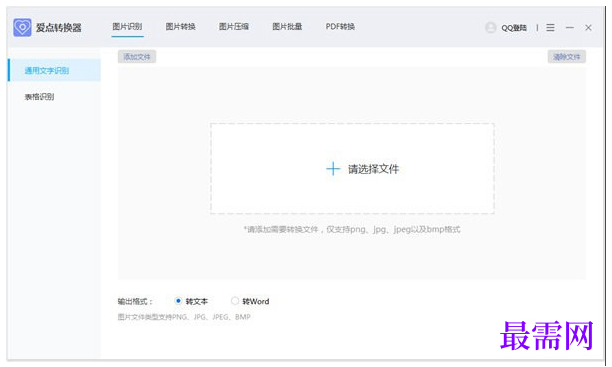Viewport: 612px width, 367px height.
Task: Select the 转文本 output radio button
Action: tap(178, 301)
